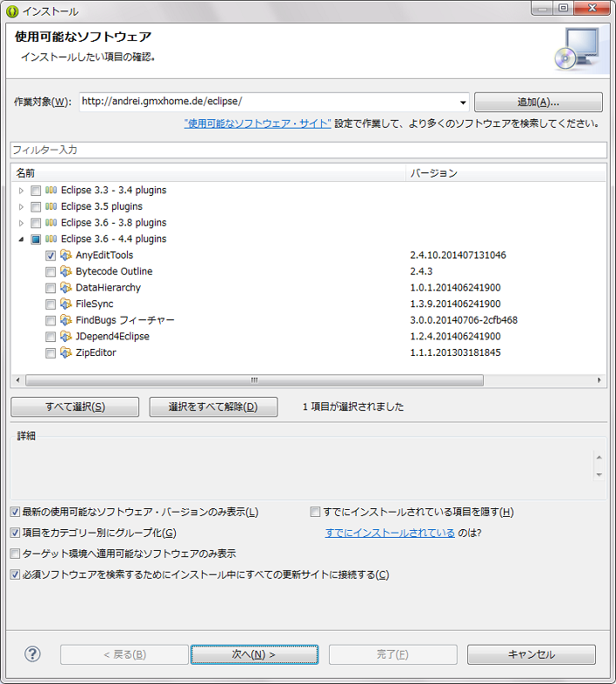
Task: Click the Eclipse 3.6 - 4.4 plugins category icon
Action: (51, 238)
